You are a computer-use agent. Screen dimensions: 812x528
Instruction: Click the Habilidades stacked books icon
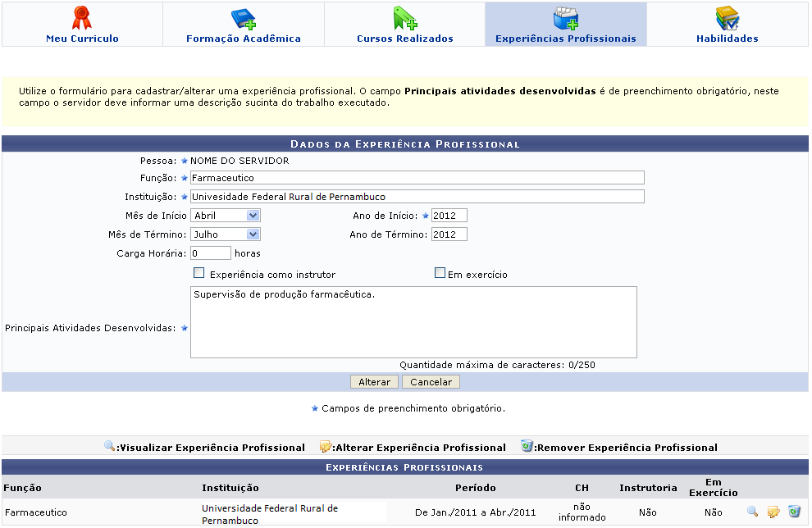[x=727, y=17]
